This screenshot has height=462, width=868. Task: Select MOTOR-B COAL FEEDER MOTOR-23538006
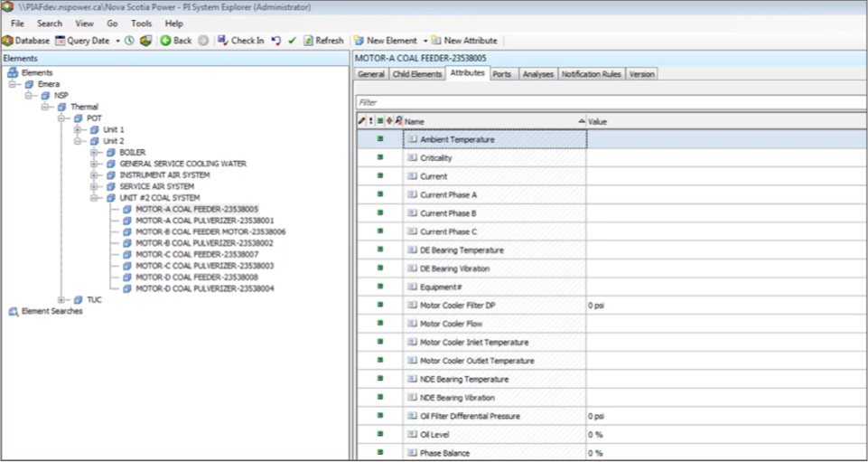[x=210, y=231]
